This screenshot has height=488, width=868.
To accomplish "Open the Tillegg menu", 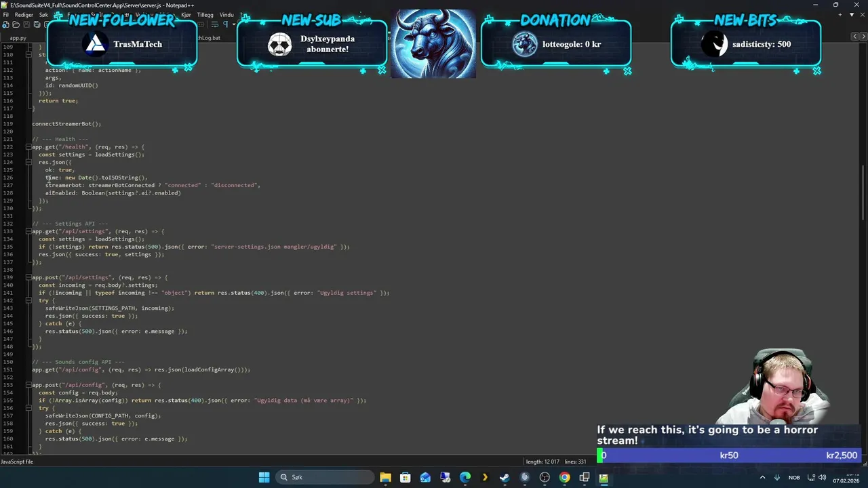I will coord(205,14).
